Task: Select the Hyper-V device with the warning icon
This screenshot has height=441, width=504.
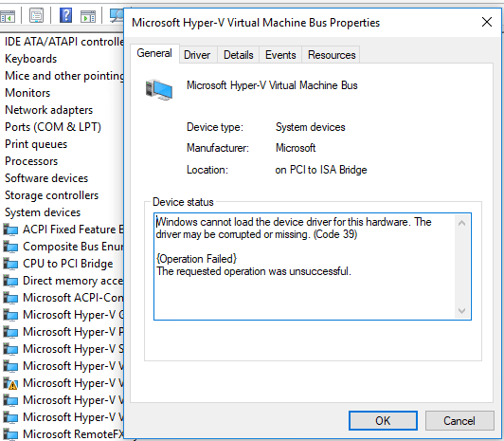Action: coord(63,383)
